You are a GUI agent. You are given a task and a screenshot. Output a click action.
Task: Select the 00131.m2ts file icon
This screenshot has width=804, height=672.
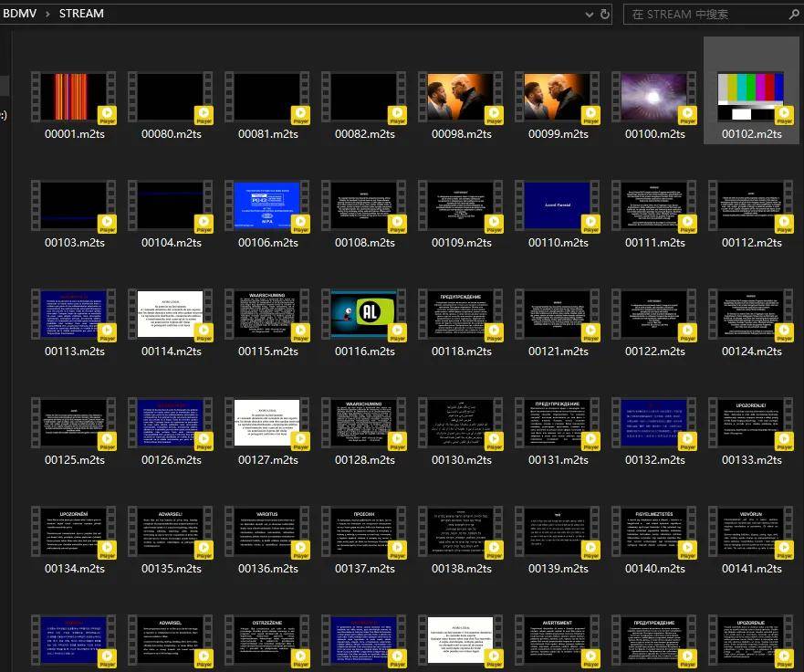click(x=558, y=424)
